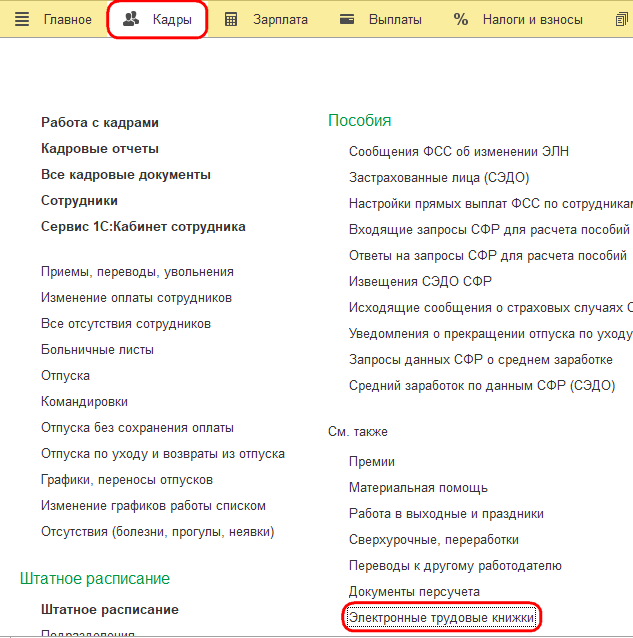Image resolution: width=633 pixels, height=638 pixels.
Task: Open Изменение графиков работы списком
Action: coord(153,506)
